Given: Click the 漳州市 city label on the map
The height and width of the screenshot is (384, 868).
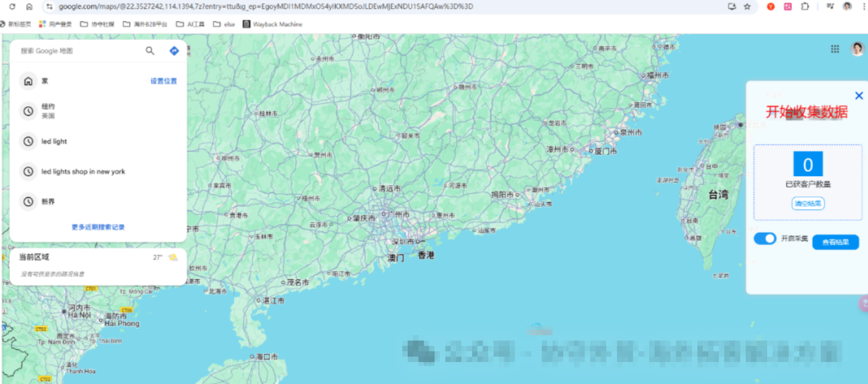Looking at the screenshot, I should point(557,150).
